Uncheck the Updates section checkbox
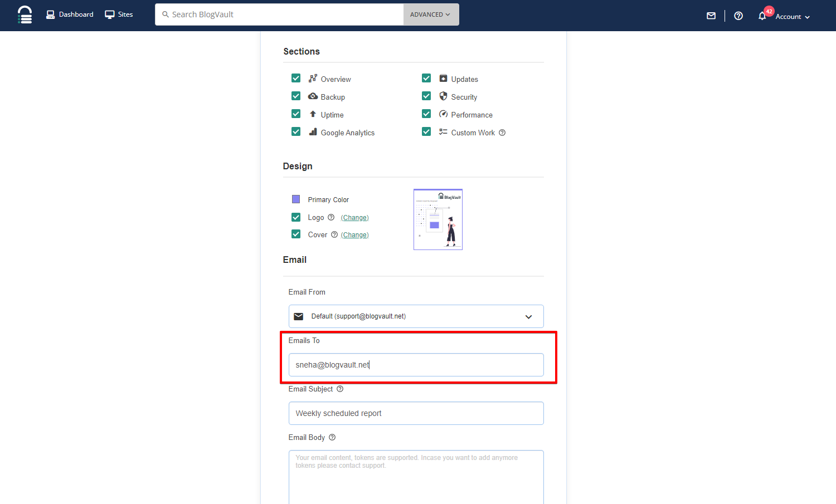The image size is (836, 504). [426, 78]
